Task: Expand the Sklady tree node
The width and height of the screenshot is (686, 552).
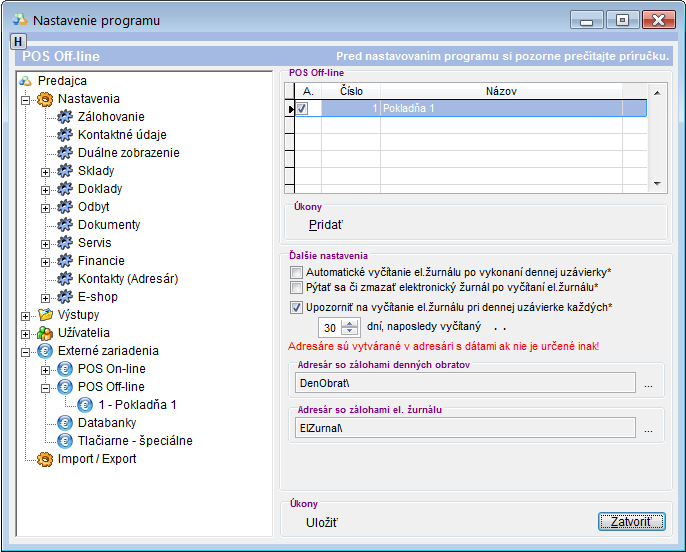Action: [45, 171]
